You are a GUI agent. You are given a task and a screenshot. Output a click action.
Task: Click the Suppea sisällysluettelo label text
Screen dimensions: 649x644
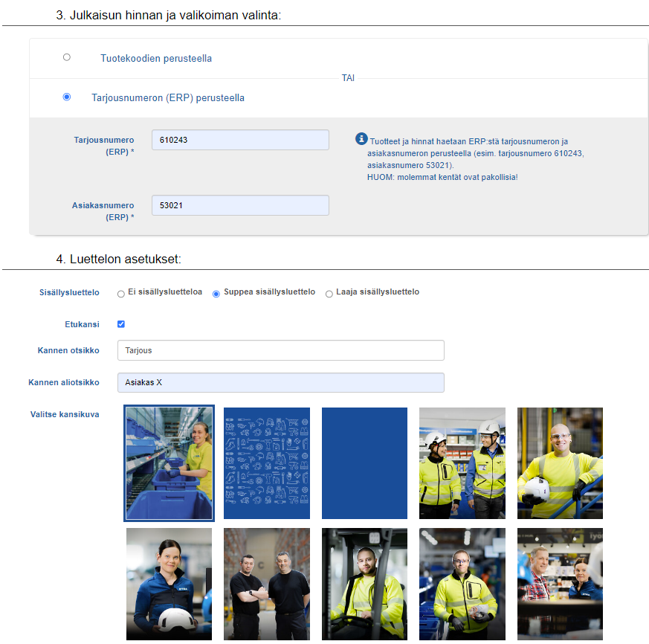(269, 292)
